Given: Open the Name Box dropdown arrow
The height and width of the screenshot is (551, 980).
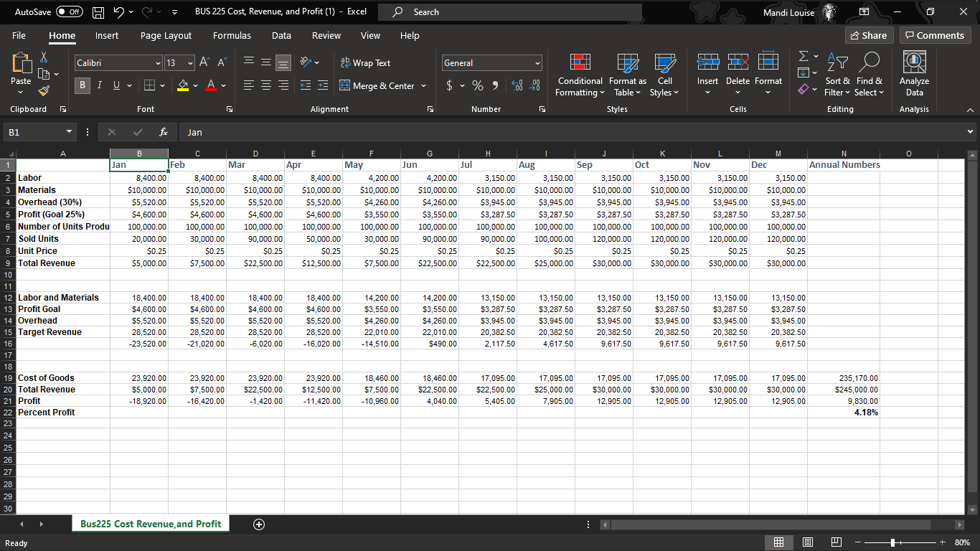Looking at the screenshot, I should coord(69,132).
